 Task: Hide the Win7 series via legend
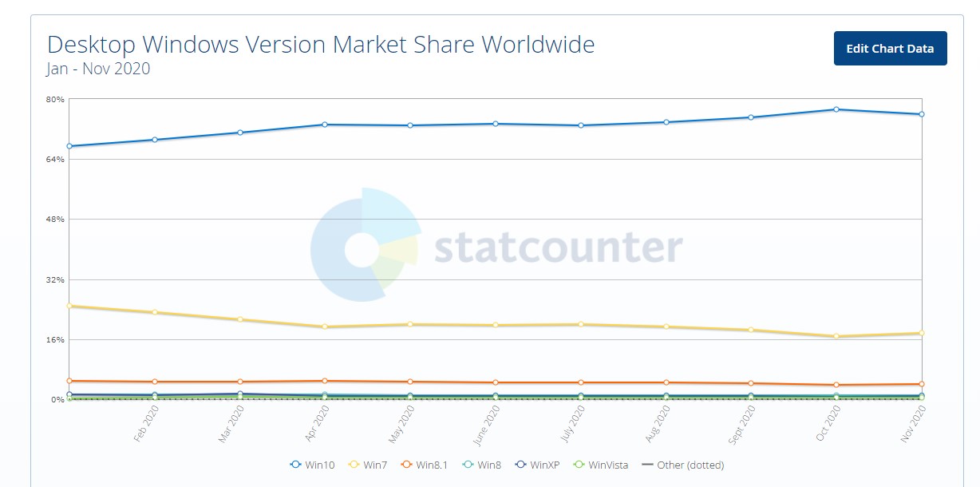click(x=369, y=465)
